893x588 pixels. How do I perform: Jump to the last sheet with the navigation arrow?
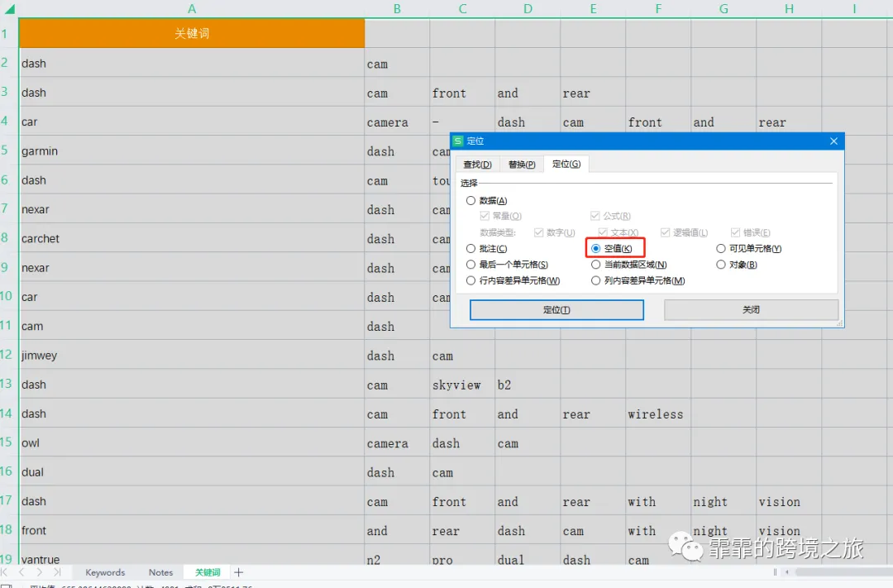coord(57,572)
